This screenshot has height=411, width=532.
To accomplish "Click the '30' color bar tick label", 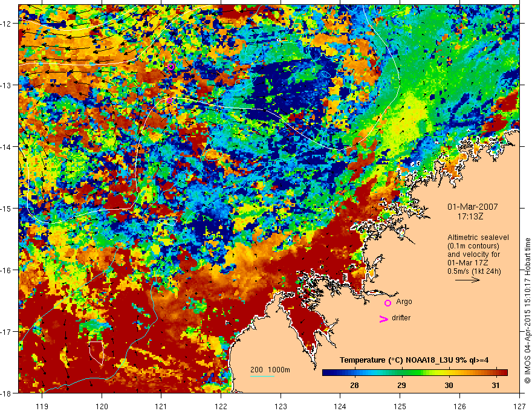I will point(449,386).
